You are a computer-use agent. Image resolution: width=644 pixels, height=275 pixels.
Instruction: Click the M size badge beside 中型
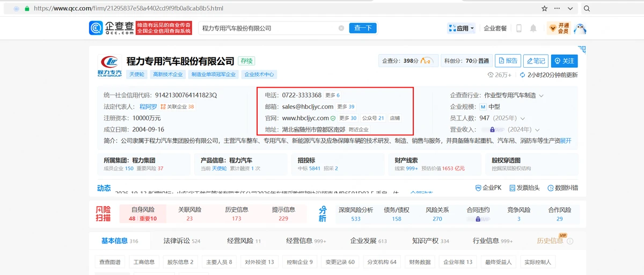click(482, 107)
